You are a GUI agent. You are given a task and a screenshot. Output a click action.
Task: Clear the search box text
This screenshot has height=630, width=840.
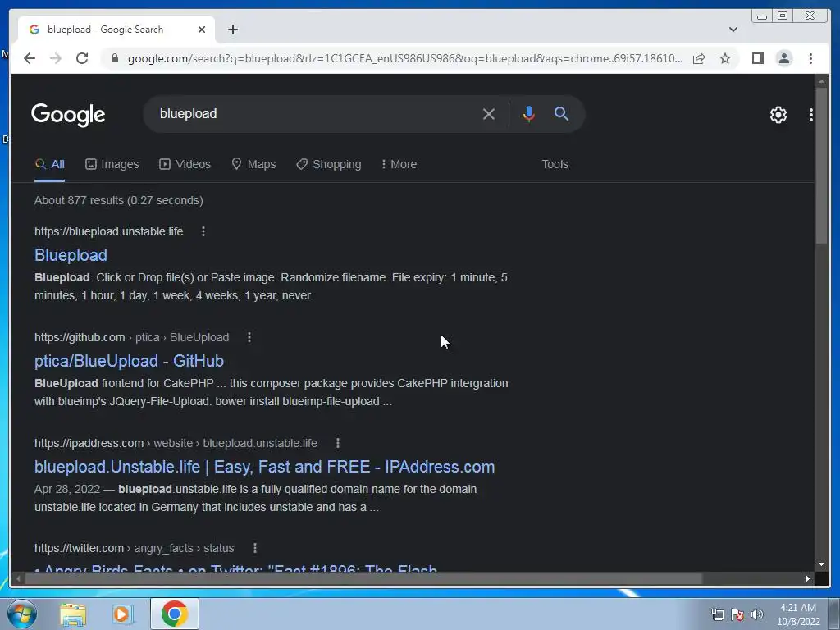(x=488, y=114)
